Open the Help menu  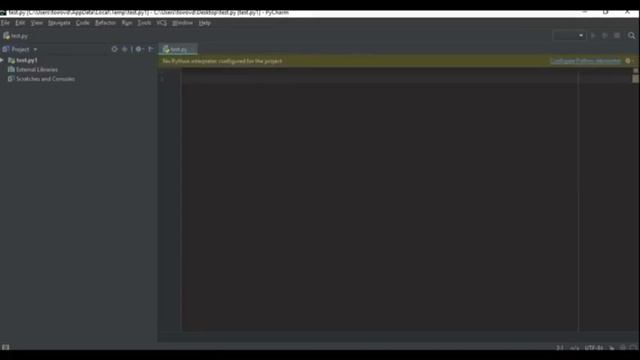tap(204, 23)
